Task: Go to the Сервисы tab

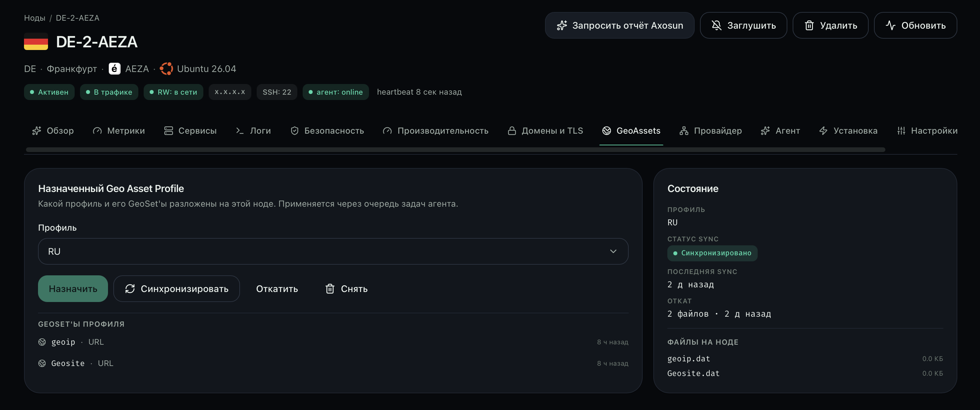Action: coord(190,131)
